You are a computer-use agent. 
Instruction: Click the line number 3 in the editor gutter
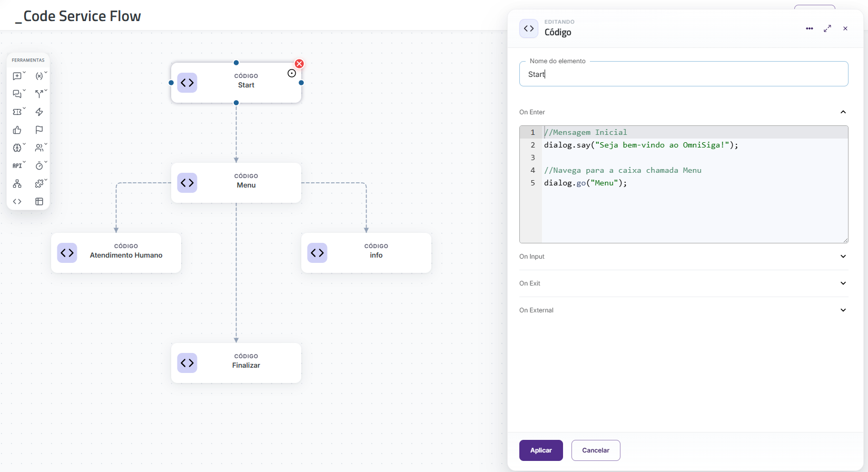coord(532,158)
